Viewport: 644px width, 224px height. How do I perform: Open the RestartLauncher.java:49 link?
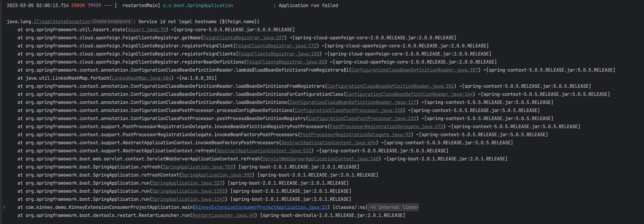223,216
